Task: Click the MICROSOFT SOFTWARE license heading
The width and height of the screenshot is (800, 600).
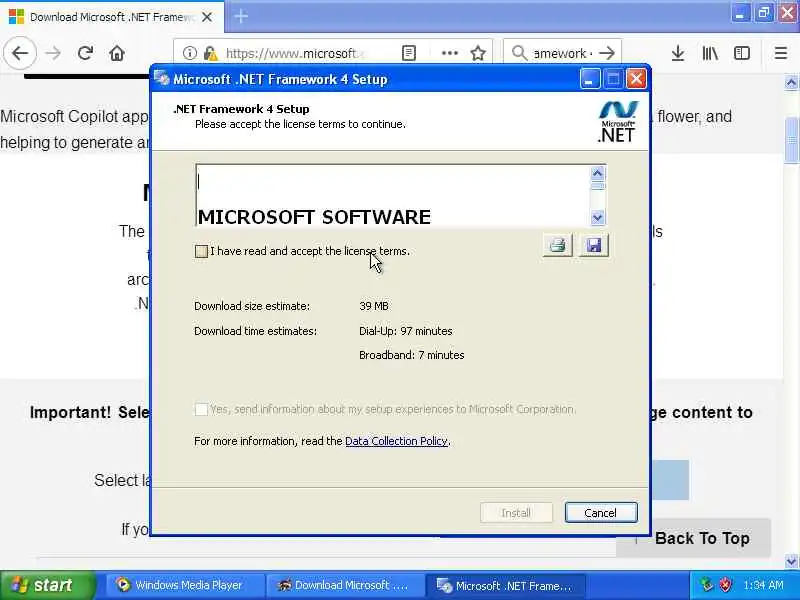Action: coord(314,217)
